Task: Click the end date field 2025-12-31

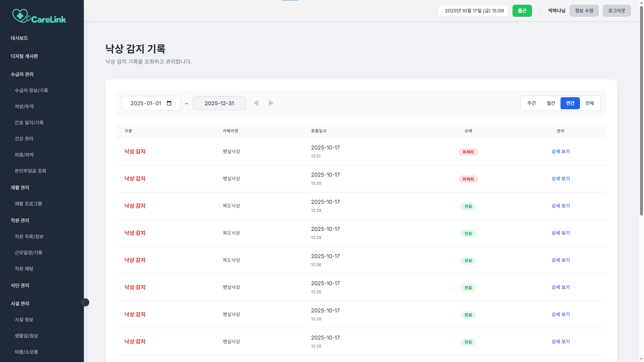Action: coord(219,103)
